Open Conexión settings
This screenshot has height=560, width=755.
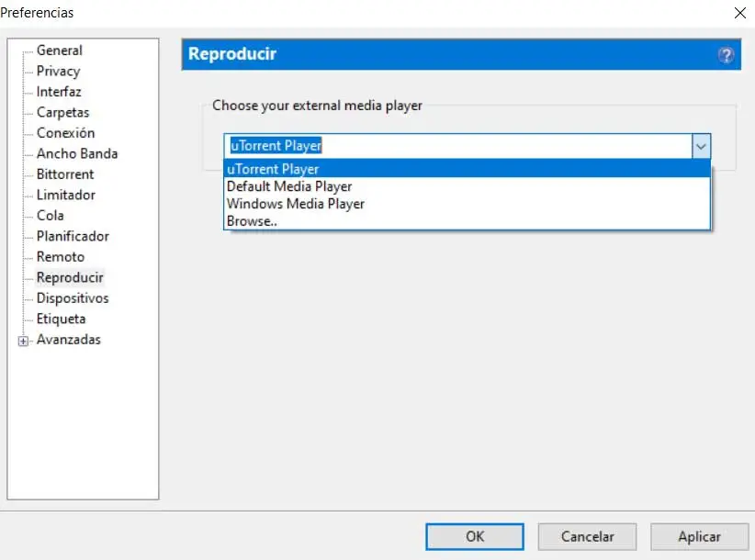tap(65, 133)
